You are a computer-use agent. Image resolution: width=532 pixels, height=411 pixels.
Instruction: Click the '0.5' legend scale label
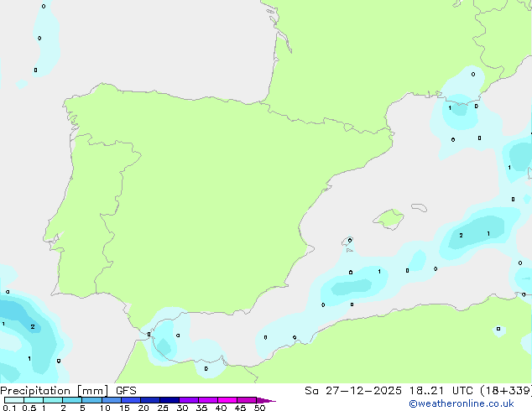pyautogui.click(x=29, y=408)
